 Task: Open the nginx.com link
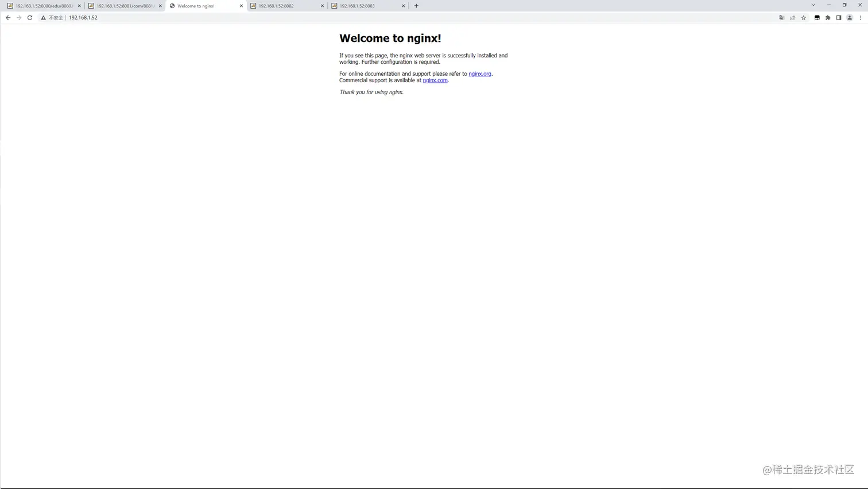pyautogui.click(x=435, y=80)
